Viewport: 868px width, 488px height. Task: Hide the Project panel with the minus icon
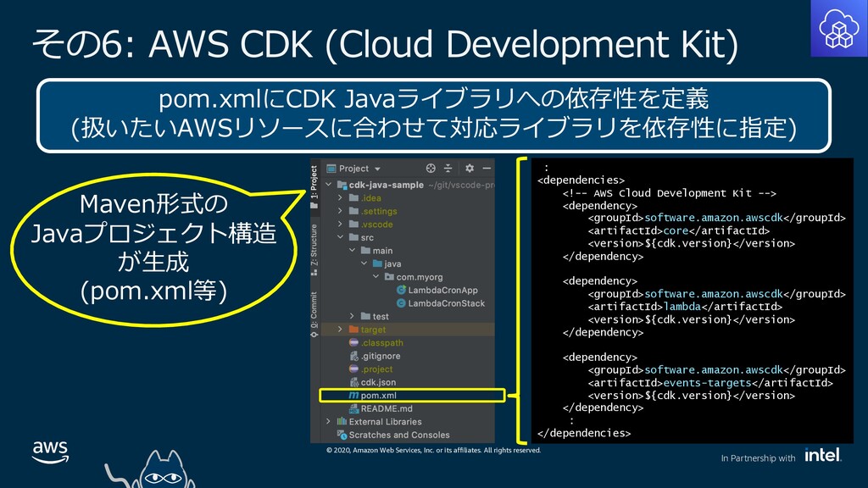pos(487,169)
